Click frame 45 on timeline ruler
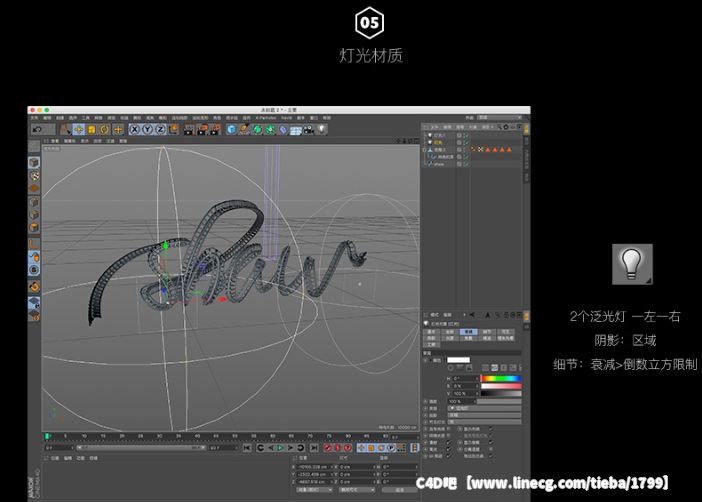The height and width of the screenshot is (502, 702). pos(216,436)
